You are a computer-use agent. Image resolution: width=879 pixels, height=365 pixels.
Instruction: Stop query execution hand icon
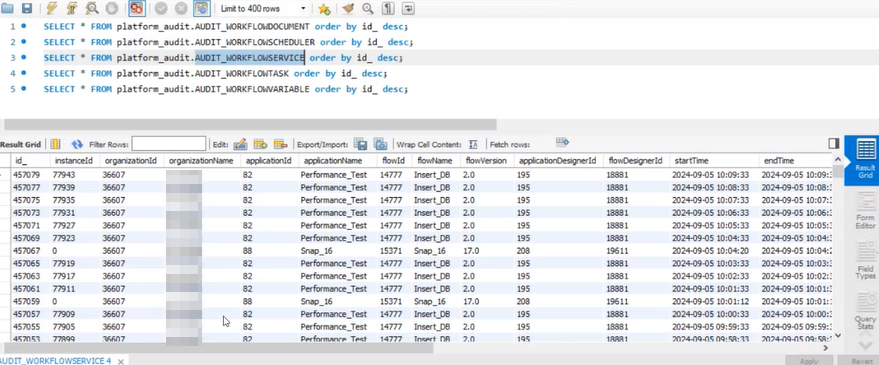(x=112, y=8)
